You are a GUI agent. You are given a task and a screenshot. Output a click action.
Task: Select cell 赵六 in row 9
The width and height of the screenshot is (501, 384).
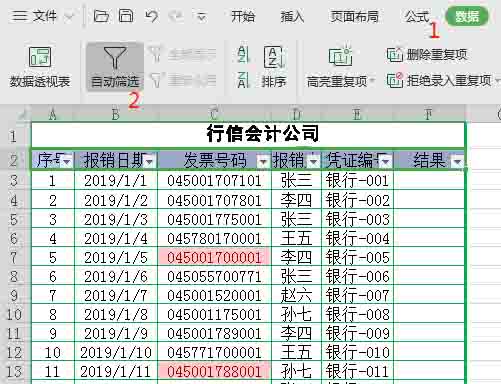(296, 295)
